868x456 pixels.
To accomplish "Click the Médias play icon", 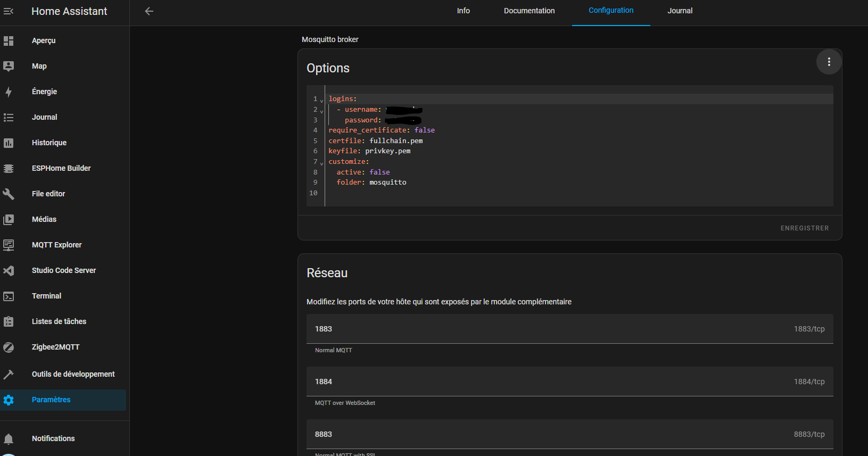I will [x=9, y=220].
